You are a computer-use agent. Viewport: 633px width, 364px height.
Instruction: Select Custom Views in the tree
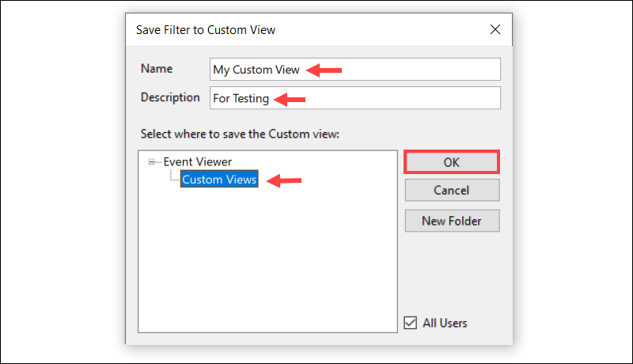coord(219,179)
